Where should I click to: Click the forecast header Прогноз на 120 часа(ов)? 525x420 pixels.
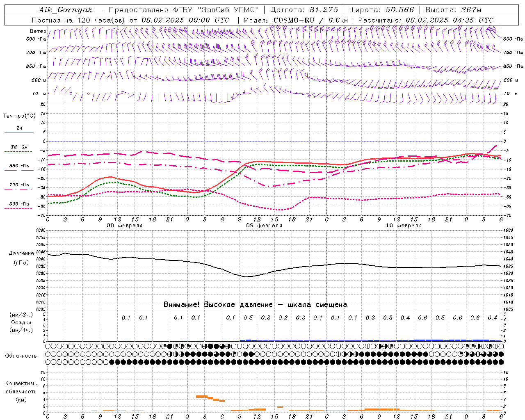[x=79, y=20]
